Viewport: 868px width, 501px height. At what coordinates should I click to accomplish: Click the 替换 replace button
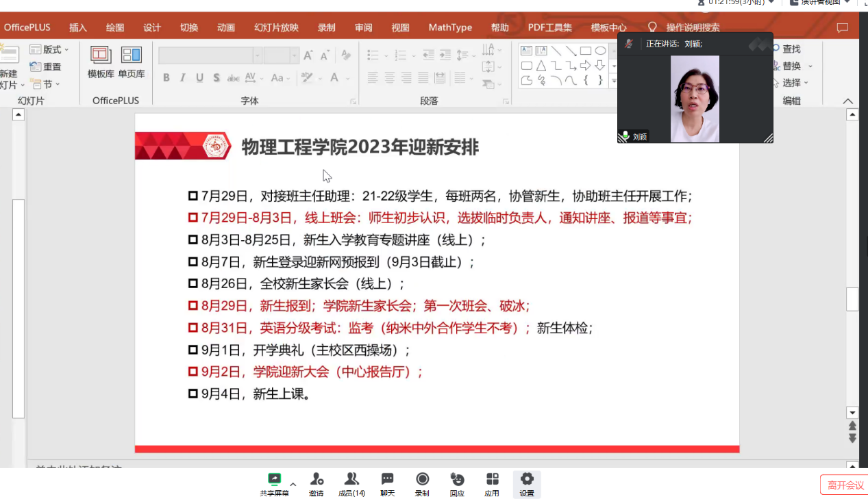(x=793, y=66)
